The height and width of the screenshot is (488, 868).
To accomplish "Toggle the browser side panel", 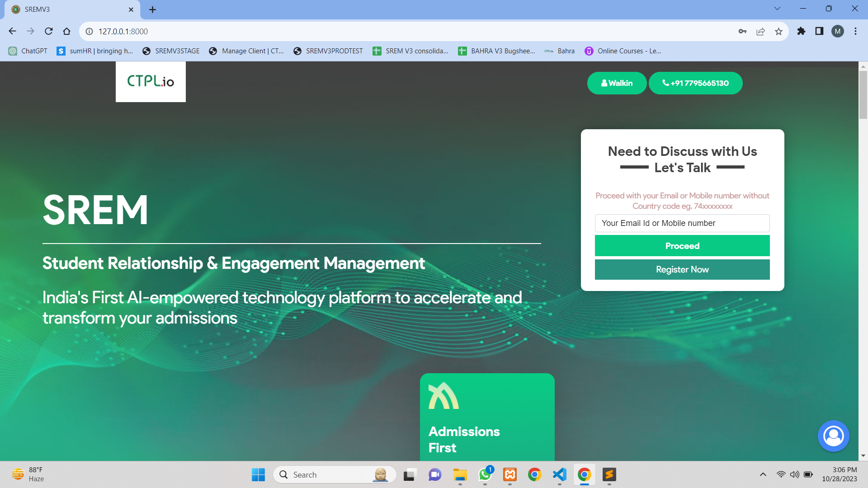I will tap(819, 31).
